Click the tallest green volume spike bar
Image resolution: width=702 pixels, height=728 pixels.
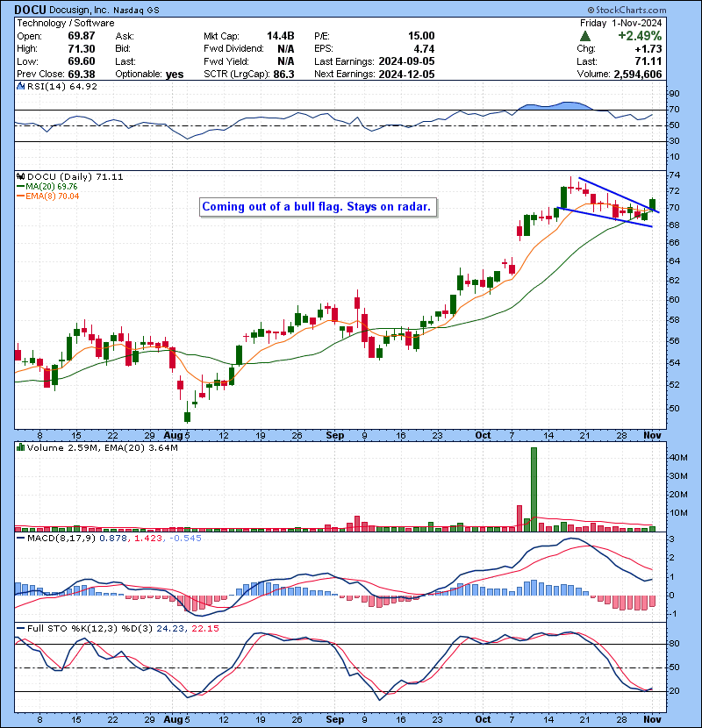(533, 489)
